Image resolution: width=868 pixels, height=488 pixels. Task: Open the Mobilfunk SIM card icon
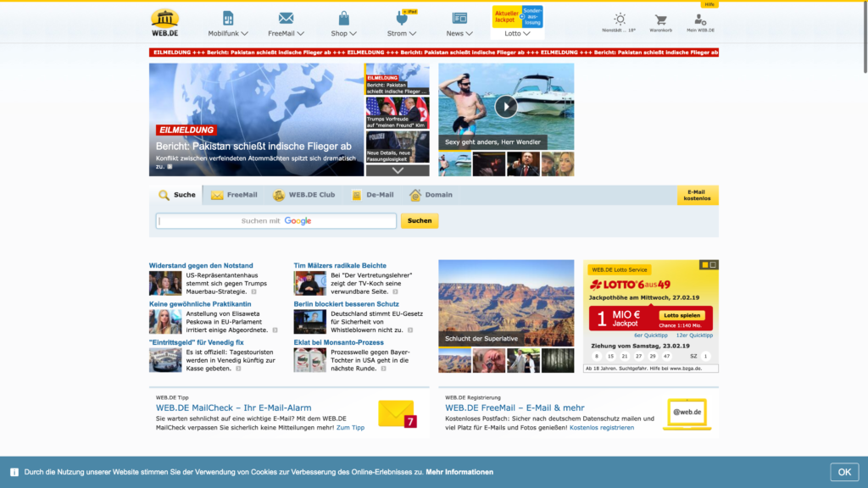point(228,18)
